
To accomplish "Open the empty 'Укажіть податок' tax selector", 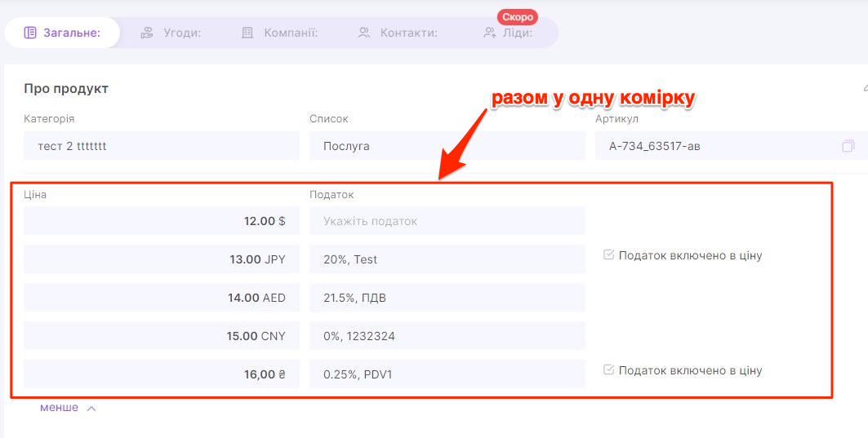I will tap(447, 221).
